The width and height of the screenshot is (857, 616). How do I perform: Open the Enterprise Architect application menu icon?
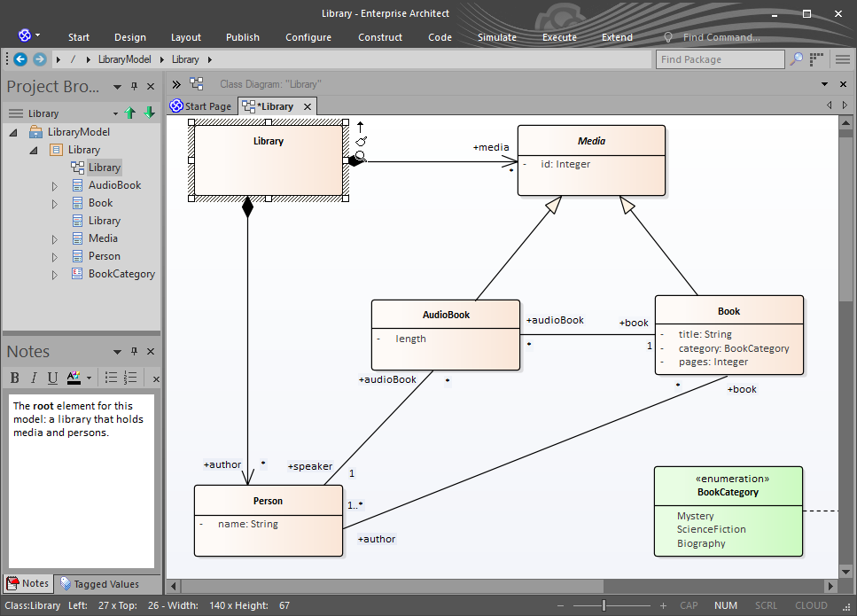pos(25,35)
